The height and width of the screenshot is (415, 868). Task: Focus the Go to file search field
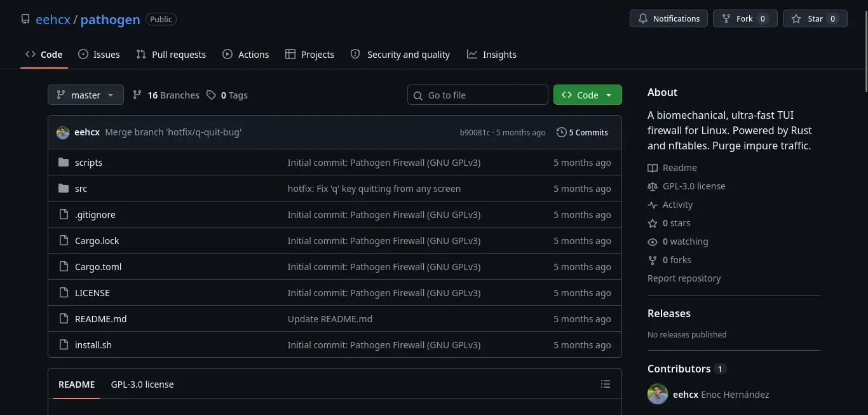[478, 95]
